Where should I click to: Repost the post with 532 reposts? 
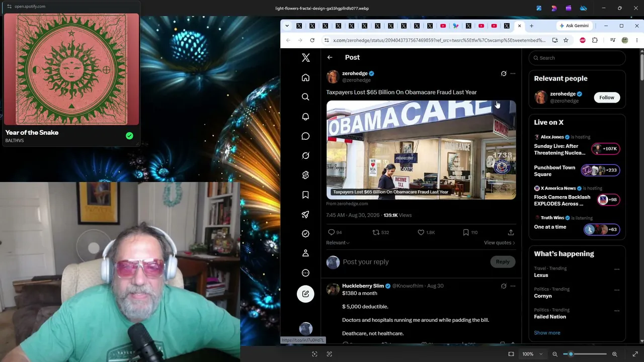click(x=380, y=232)
